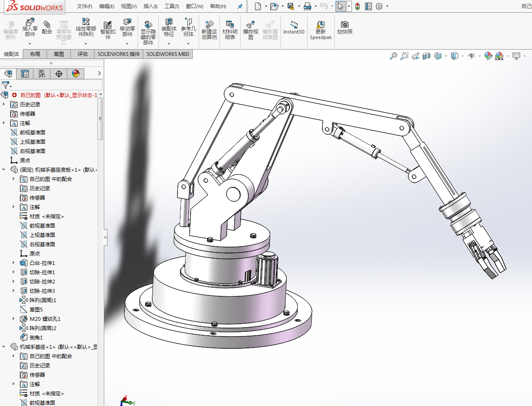Expand the top-level 历史记录 node
The height and width of the screenshot is (406, 532).
pyautogui.click(x=4, y=104)
